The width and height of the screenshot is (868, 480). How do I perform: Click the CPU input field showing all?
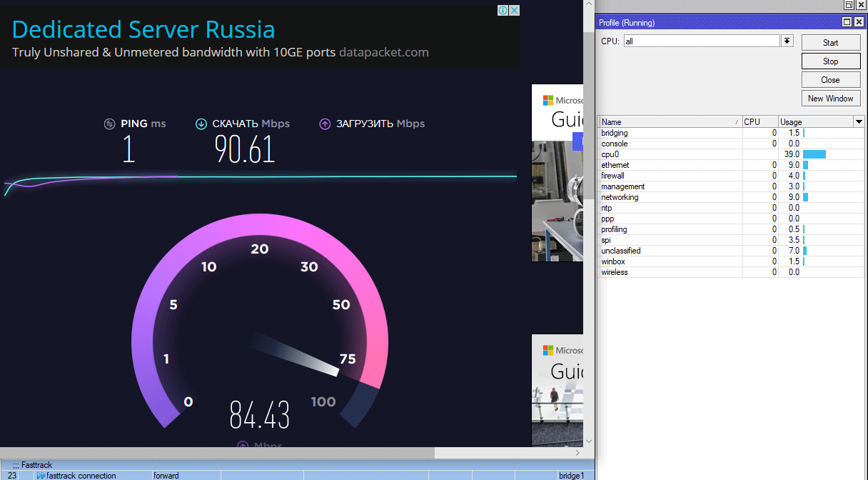coord(701,41)
